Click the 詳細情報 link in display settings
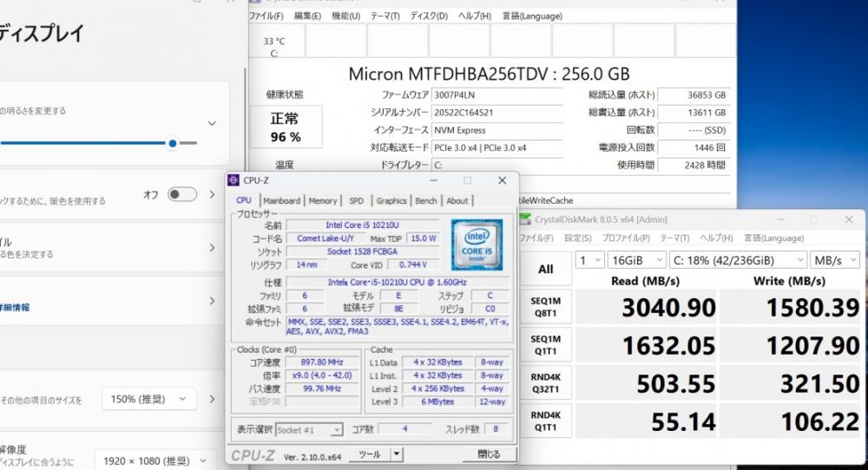Viewport: 868px width, 470px height. pos(15,308)
